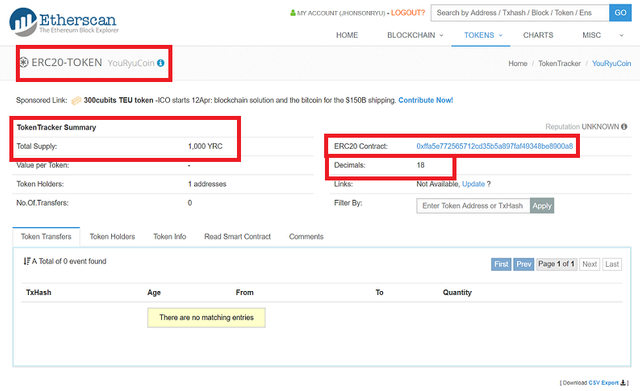Click the Etherscan logo
This screenshot has width=640, height=391.
tap(64, 22)
